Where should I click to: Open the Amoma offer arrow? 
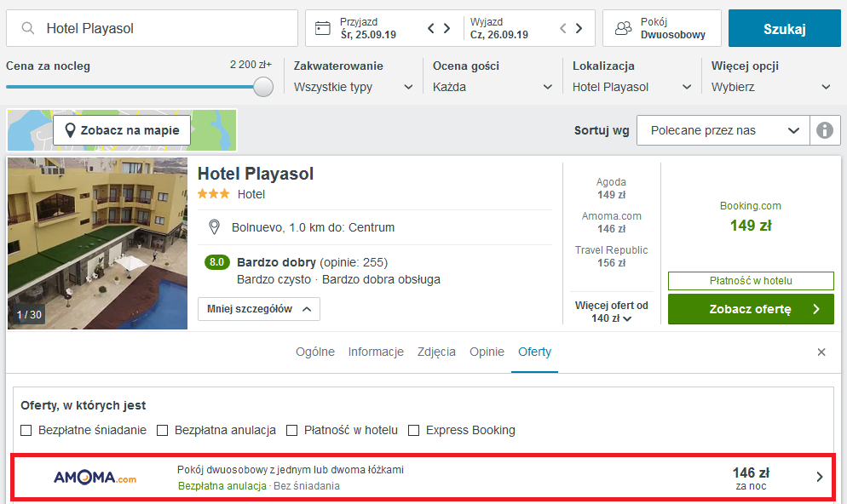click(x=820, y=477)
